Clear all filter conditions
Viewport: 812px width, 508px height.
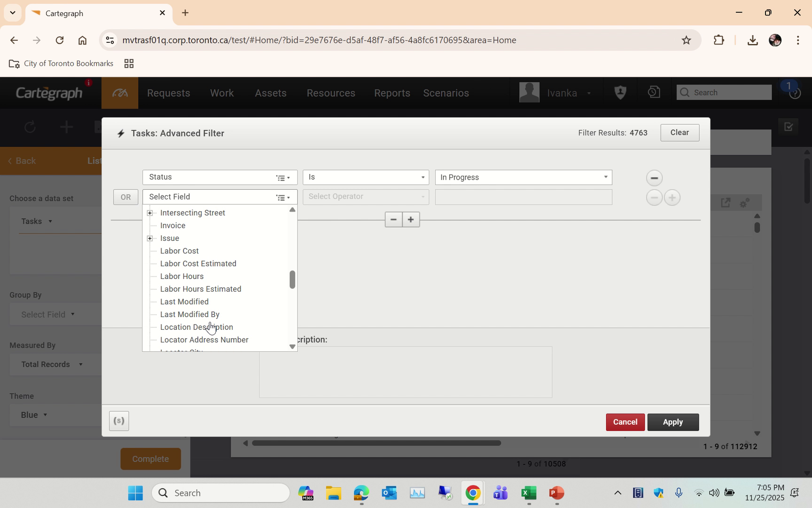[x=679, y=132]
